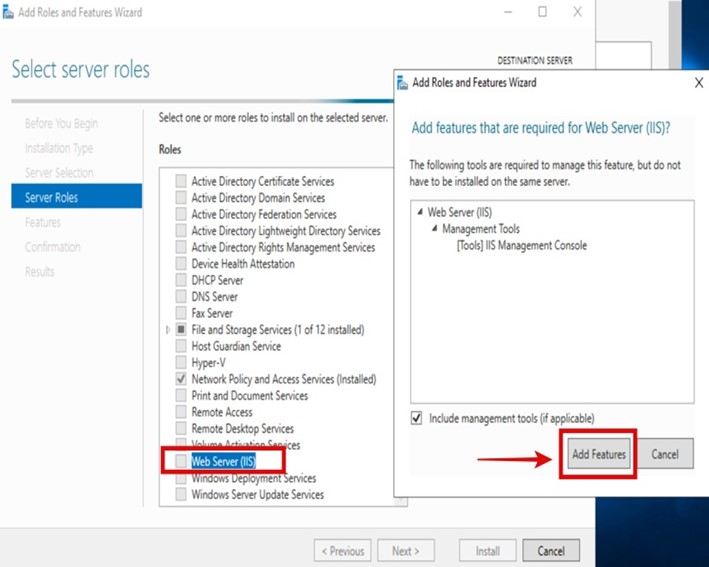Click the Next button
Screen dimensions: 709x567
pyautogui.click(x=406, y=551)
